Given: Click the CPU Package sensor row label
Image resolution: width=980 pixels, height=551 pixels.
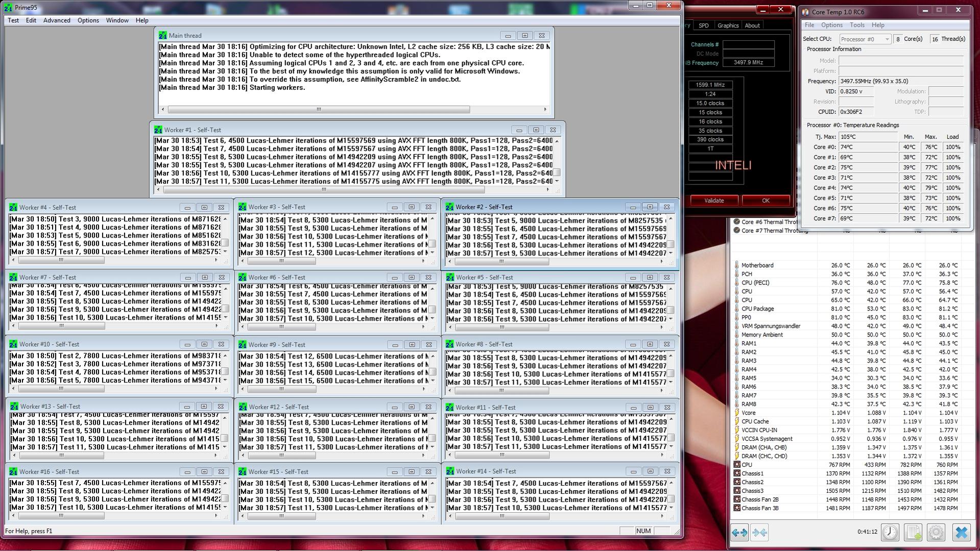Looking at the screenshot, I should [757, 309].
